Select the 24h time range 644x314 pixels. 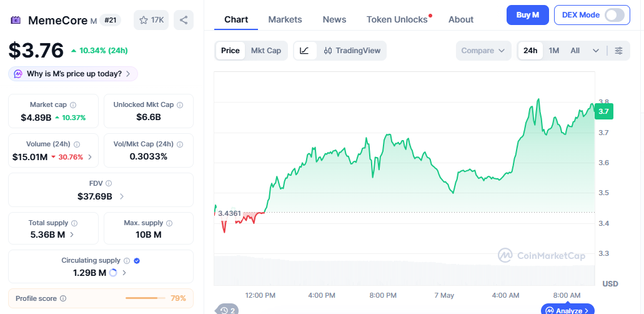530,51
